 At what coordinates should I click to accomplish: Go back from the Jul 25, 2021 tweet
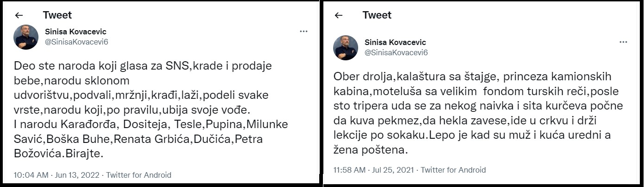pyautogui.click(x=339, y=15)
